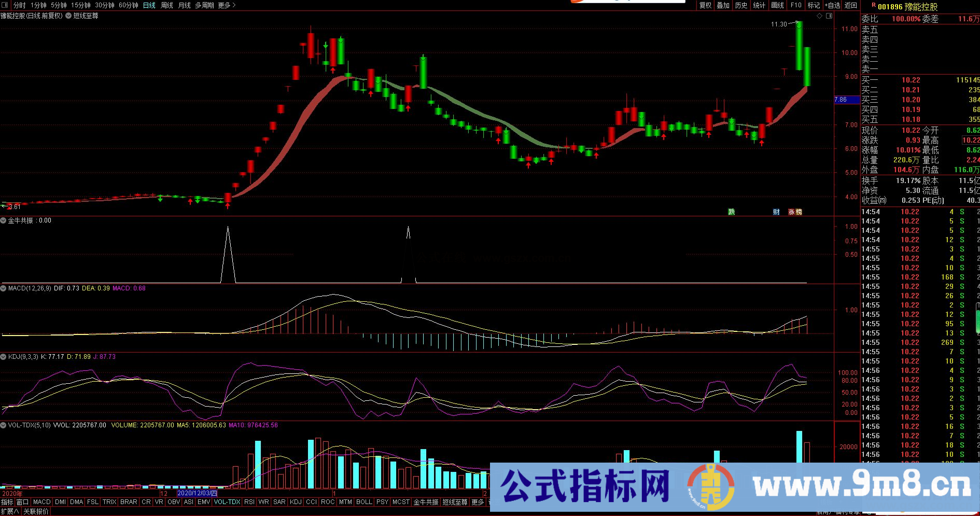Image resolution: width=980 pixels, height=516 pixels.
Task: Toggle the 叠加 overlay option
Action: (x=723, y=5)
